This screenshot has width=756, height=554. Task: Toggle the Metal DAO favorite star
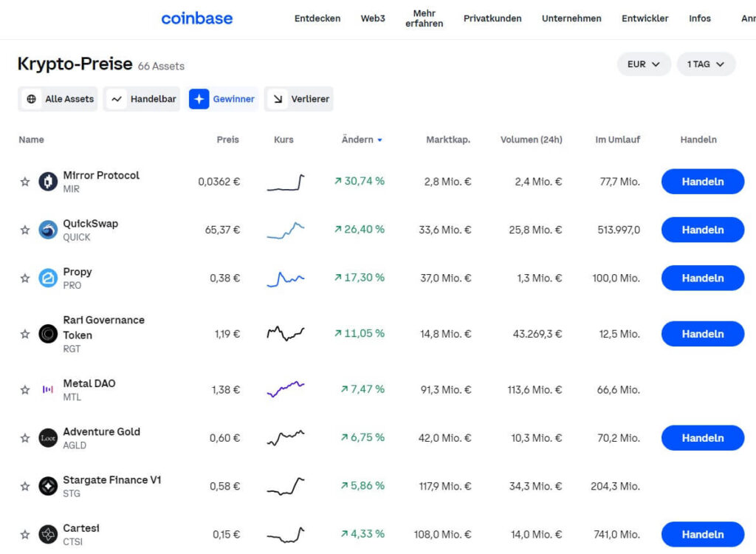[25, 390]
